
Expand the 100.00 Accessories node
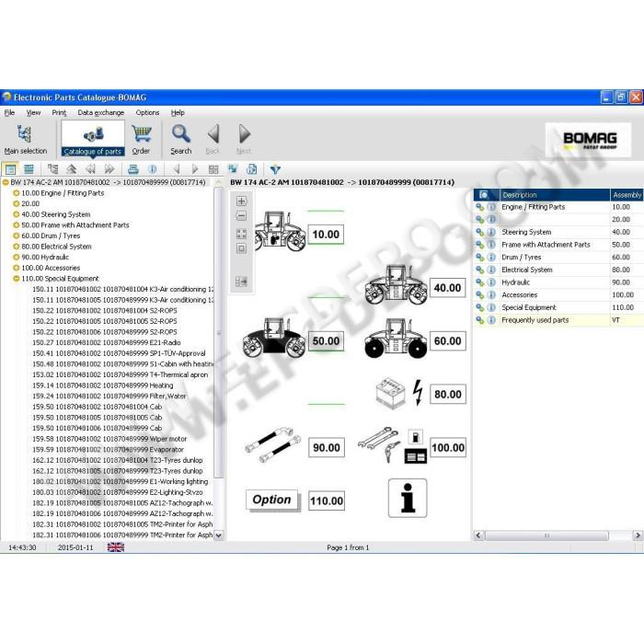17,268
